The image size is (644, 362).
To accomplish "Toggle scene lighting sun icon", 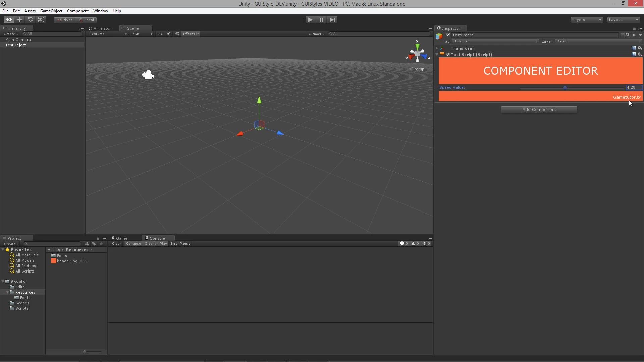I will tap(168, 34).
